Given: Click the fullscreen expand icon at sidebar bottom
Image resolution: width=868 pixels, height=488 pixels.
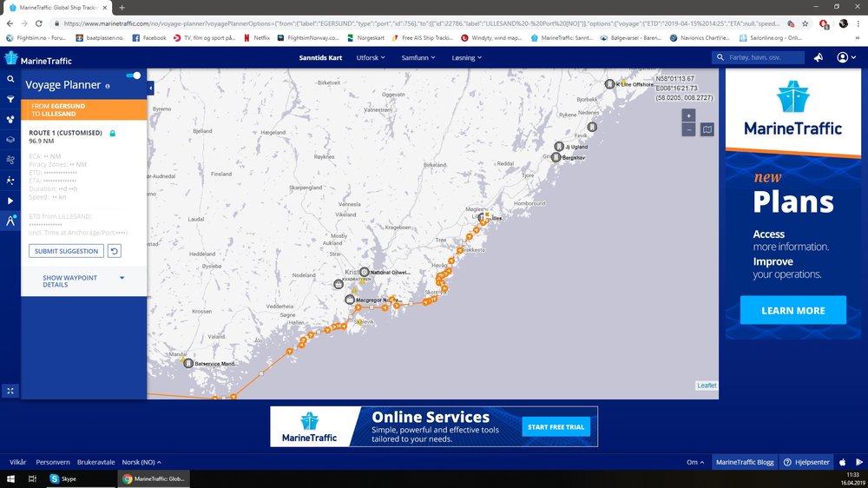Looking at the screenshot, I should coord(10,391).
